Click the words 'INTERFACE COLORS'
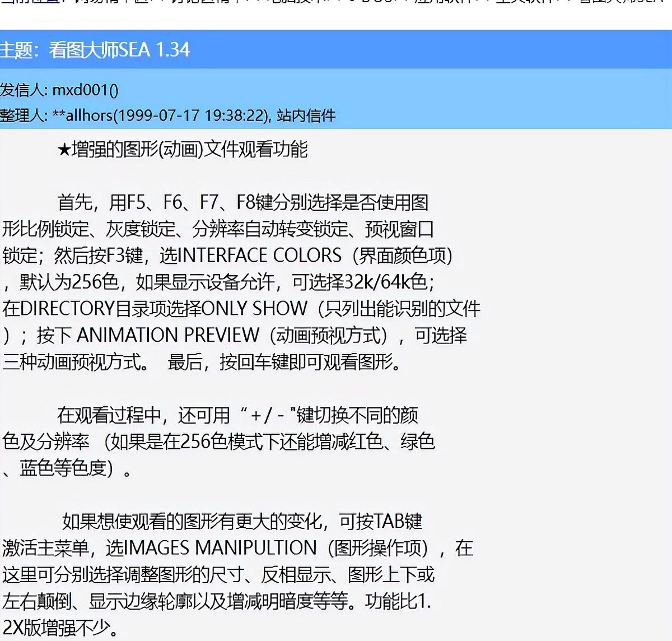Viewport: 672px width, 641px height. 259,256
